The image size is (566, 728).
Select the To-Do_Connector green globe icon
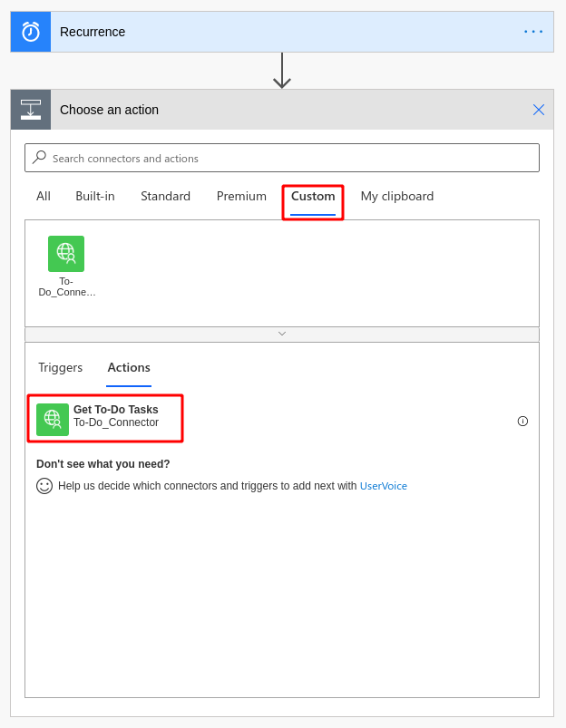coord(66,254)
